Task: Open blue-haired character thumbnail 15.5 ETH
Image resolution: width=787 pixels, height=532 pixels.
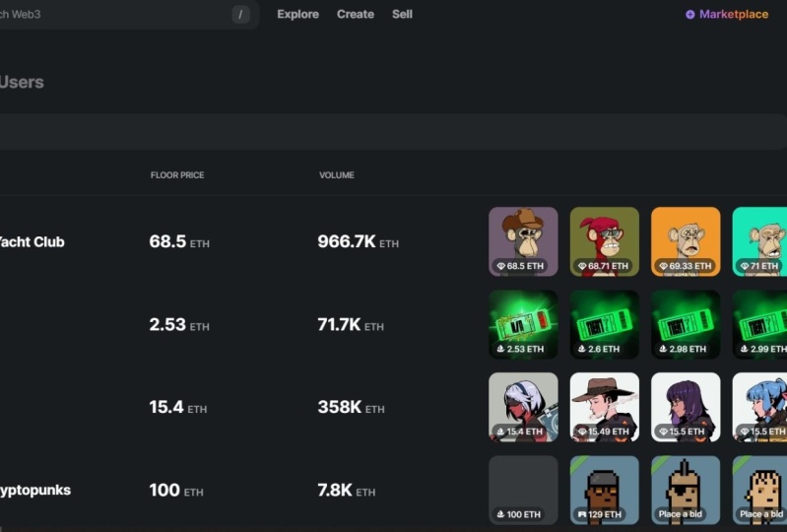Action: pos(759,407)
